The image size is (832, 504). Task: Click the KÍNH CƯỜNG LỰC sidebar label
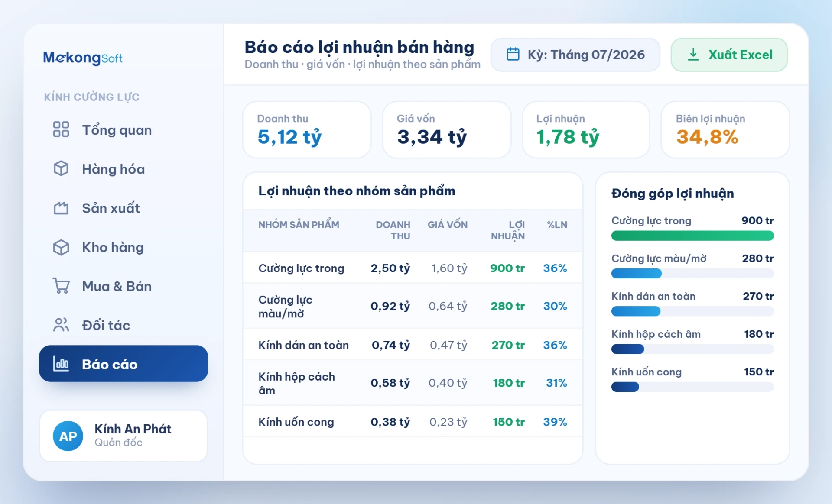click(91, 97)
